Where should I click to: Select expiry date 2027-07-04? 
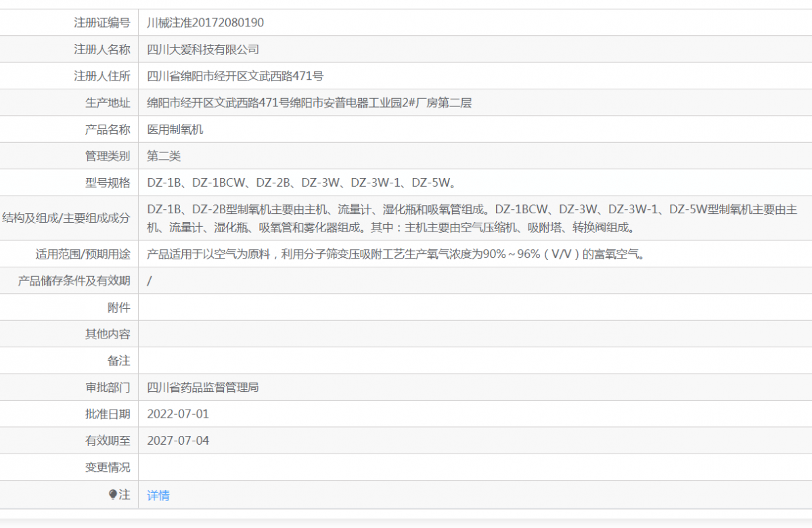(178, 441)
